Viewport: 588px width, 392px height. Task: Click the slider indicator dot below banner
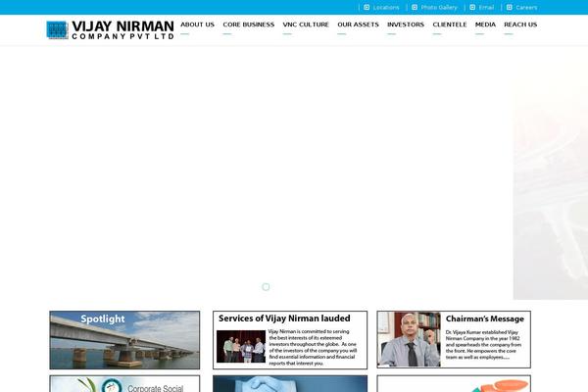(x=266, y=287)
